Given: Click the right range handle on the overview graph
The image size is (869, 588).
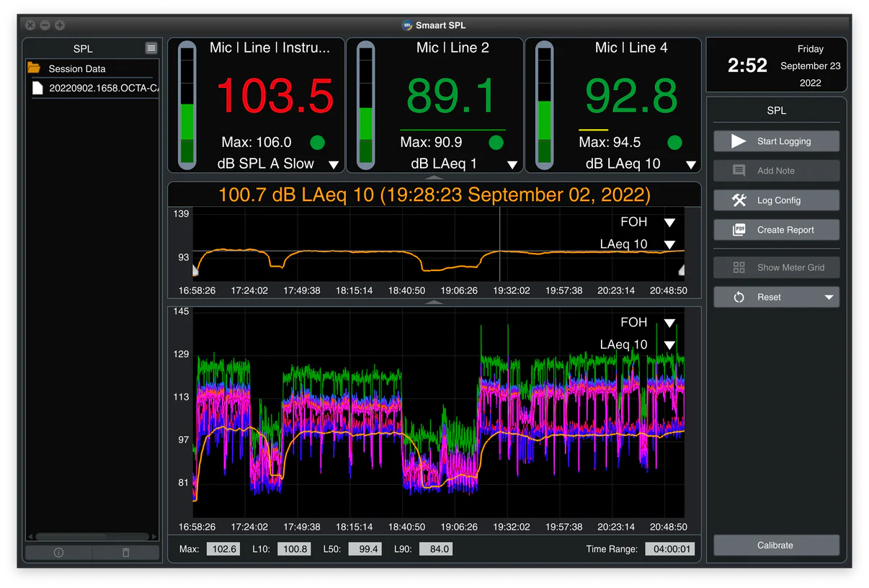Looking at the screenshot, I should pyautogui.click(x=681, y=270).
